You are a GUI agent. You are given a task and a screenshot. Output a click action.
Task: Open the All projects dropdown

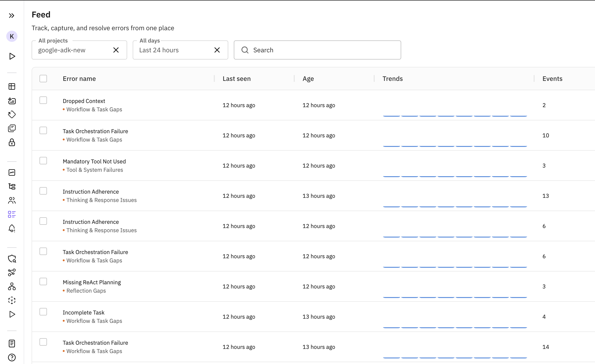(x=79, y=50)
